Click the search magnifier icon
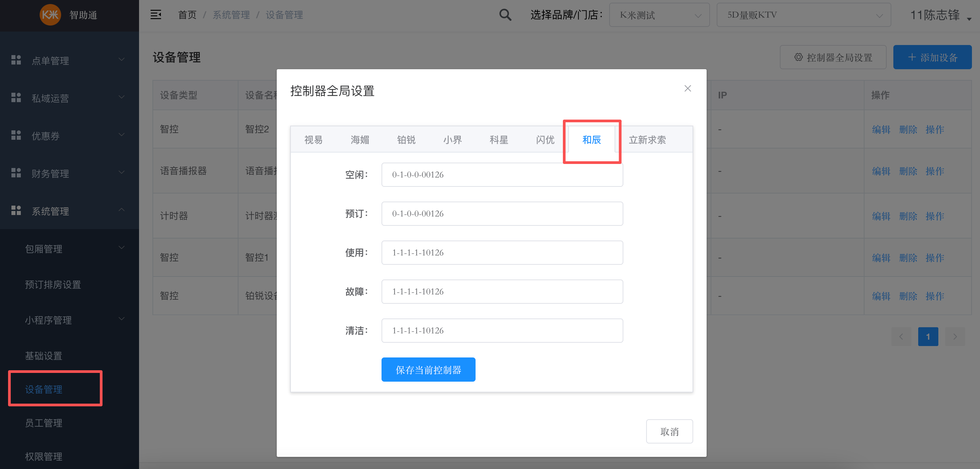Image resolution: width=980 pixels, height=469 pixels. pos(505,15)
